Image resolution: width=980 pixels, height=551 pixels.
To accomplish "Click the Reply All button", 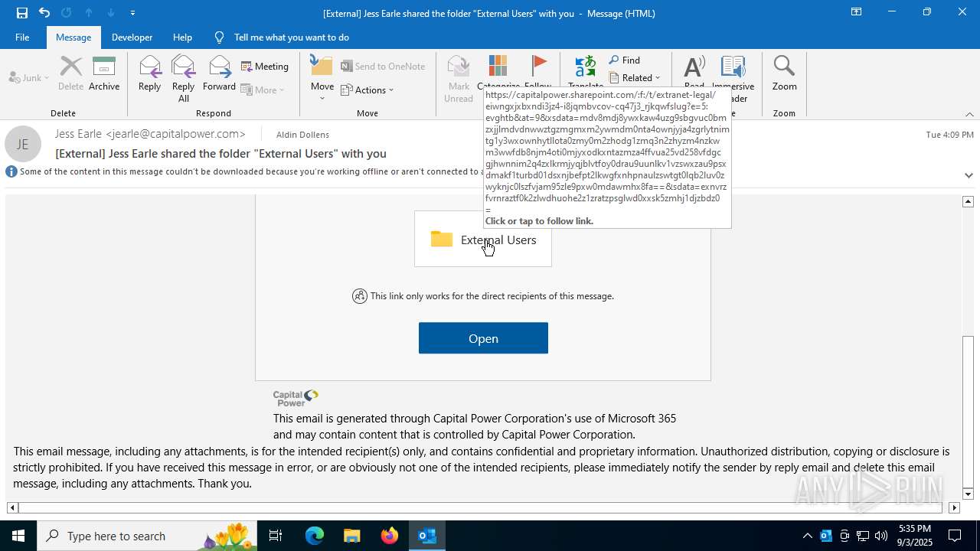I will coord(183,79).
